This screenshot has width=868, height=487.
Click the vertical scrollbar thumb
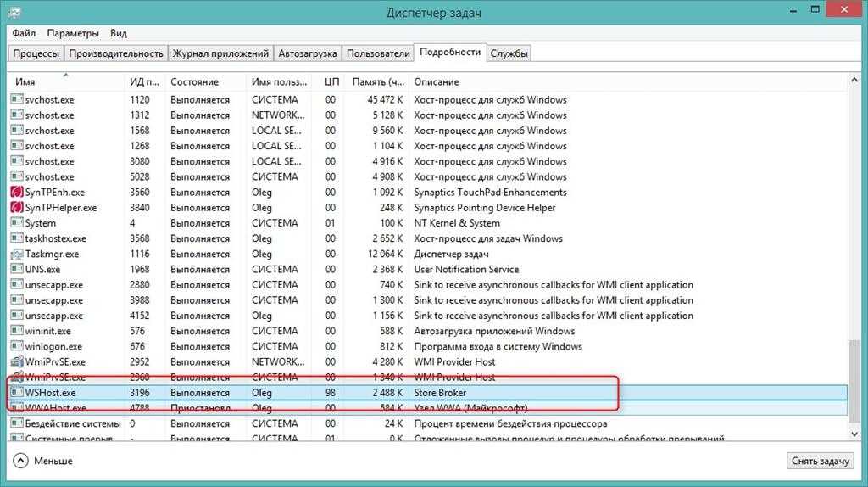click(854, 381)
